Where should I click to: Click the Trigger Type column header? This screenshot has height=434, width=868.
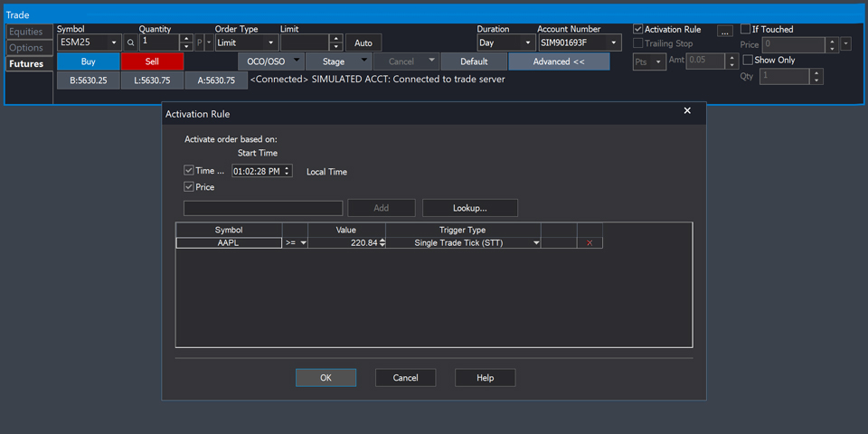pyautogui.click(x=463, y=230)
